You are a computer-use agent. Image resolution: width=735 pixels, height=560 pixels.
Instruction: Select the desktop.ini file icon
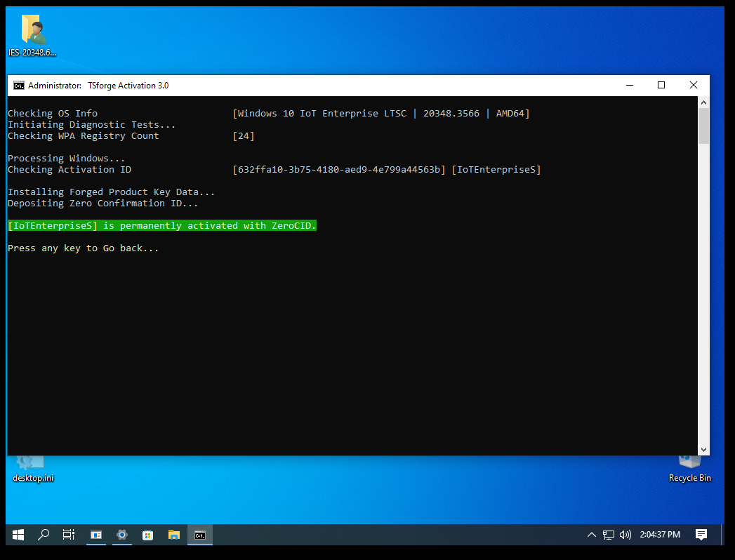[x=33, y=469]
